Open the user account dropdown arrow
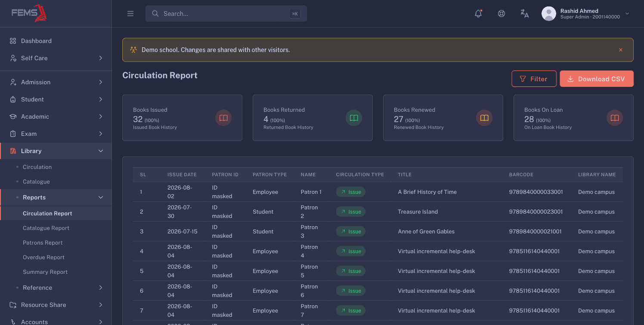Image resolution: width=644 pixels, height=325 pixels. (x=627, y=14)
